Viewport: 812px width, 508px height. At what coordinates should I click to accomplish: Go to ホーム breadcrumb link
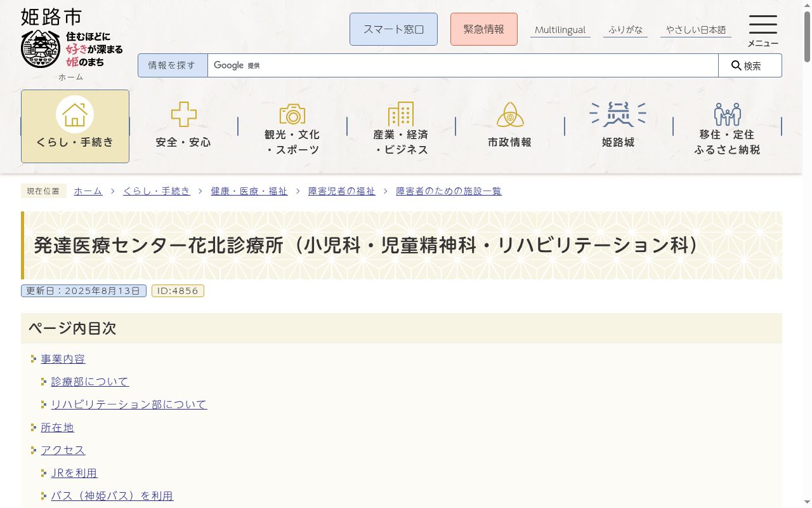tap(88, 191)
